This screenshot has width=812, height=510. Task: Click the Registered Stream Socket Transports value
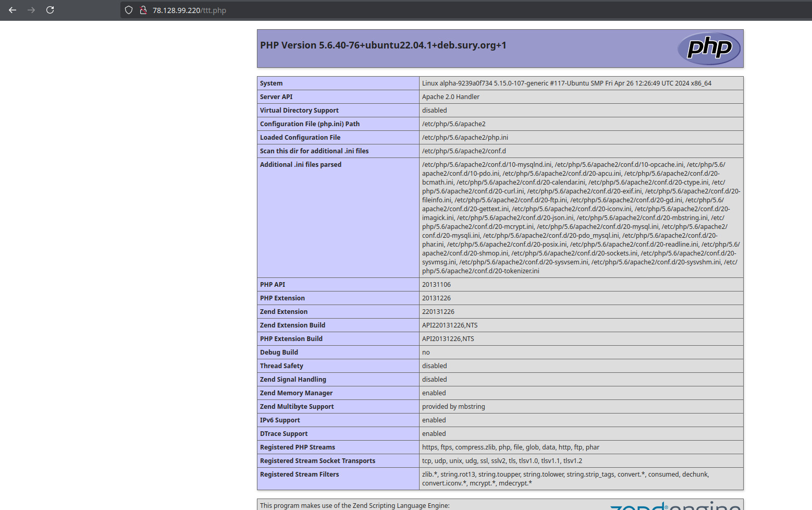501,461
